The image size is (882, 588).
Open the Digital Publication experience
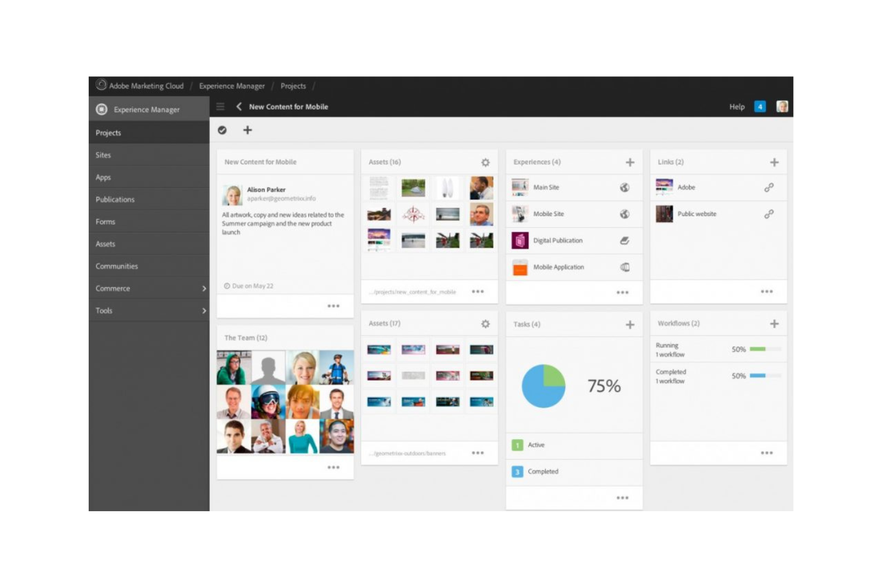574,241
